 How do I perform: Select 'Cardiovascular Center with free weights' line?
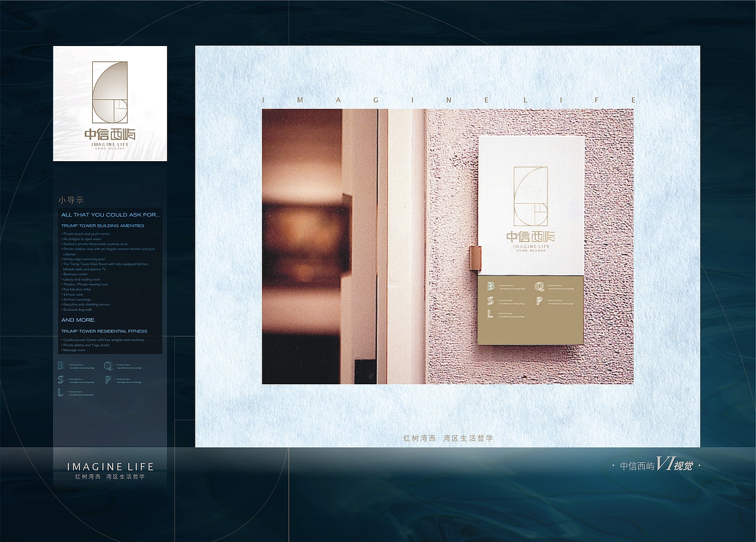[x=103, y=340]
